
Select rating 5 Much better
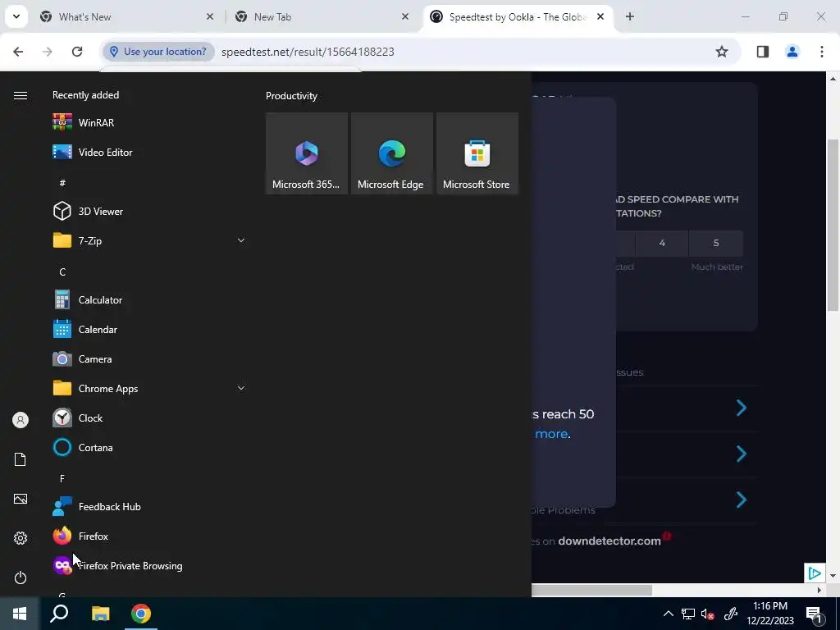coord(716,243)
